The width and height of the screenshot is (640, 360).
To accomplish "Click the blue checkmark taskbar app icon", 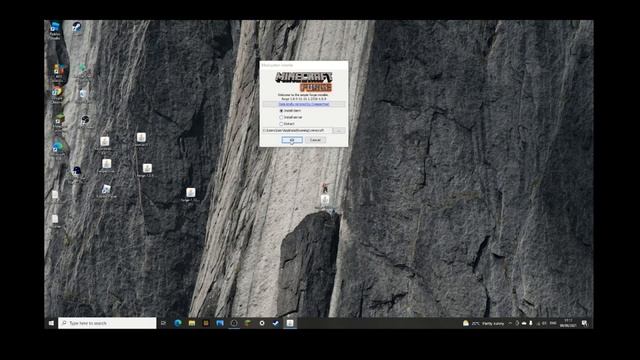I will pyautogui.click(x=276, y=323).
